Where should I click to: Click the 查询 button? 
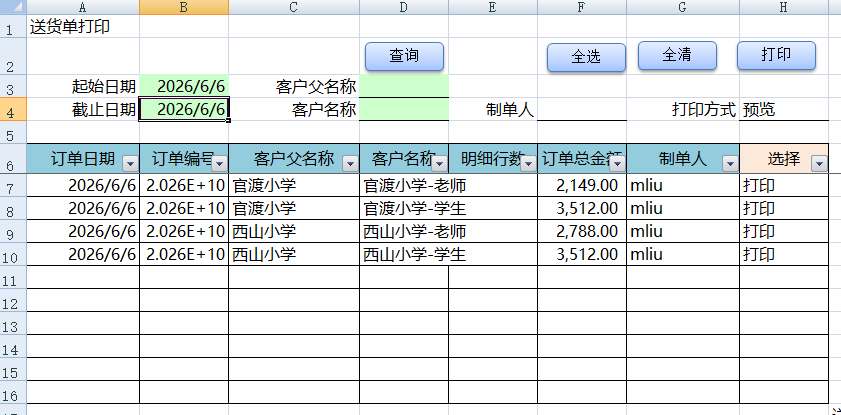pos(404,56)
